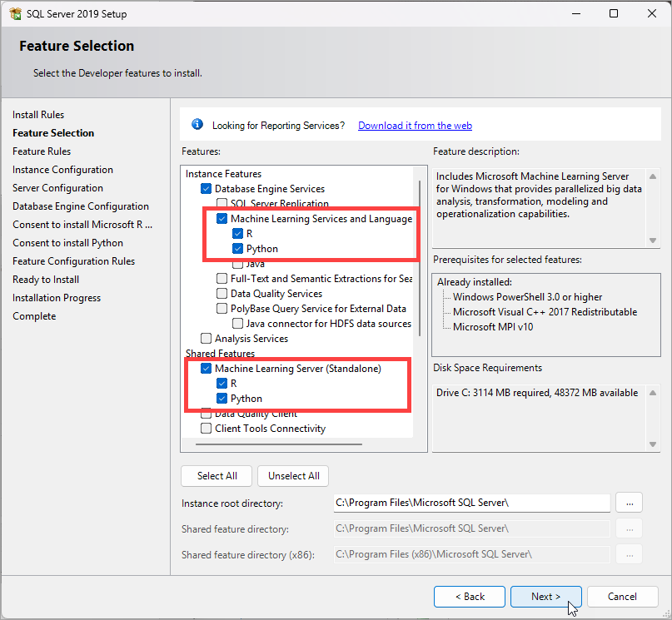Check the Data Quality Services option
This screenshot has width=672, height=620.
coord(222,294)
